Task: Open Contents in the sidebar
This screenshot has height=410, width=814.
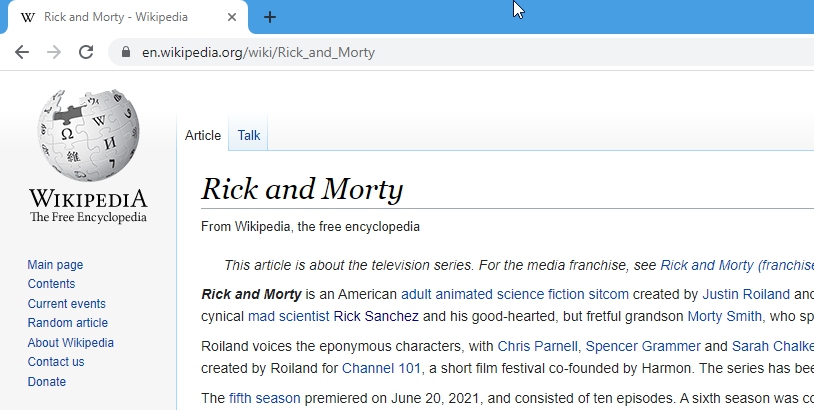Action: (51, 284)
